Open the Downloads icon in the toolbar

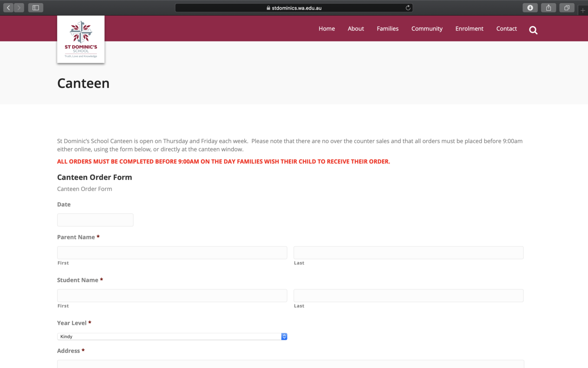tap(530, 7)
